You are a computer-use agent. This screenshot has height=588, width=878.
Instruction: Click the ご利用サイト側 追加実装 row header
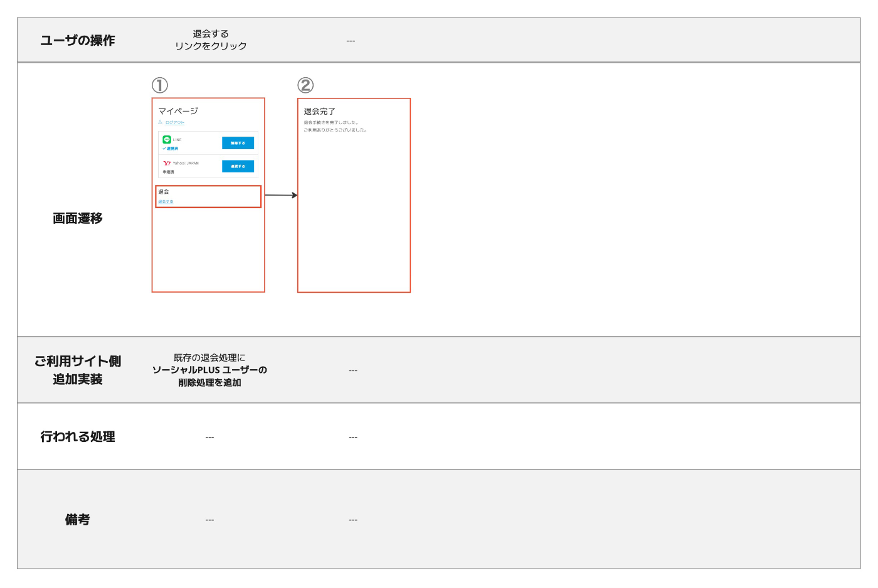point(78,370)
